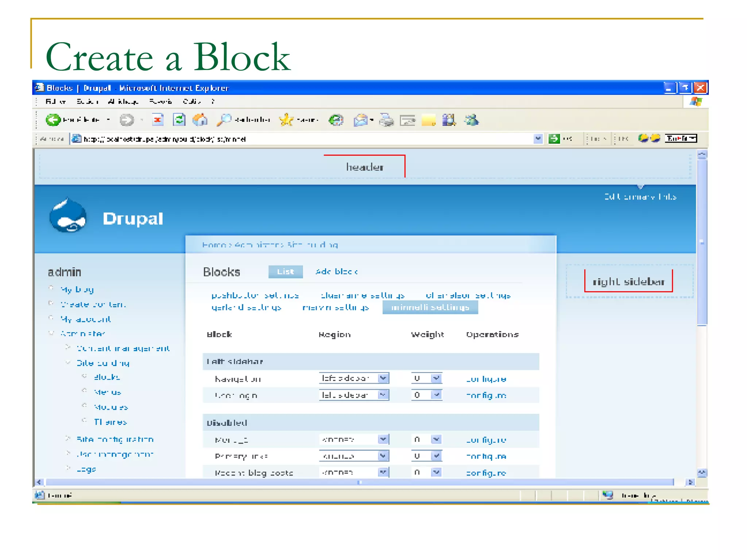
Task: Click the IE Back arrow icon
Action: click(x=53, y=120)
